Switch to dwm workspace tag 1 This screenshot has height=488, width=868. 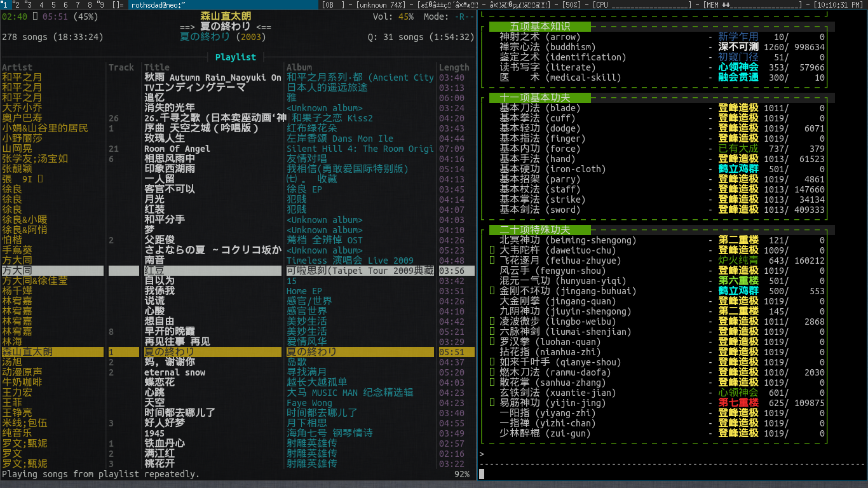6,5
